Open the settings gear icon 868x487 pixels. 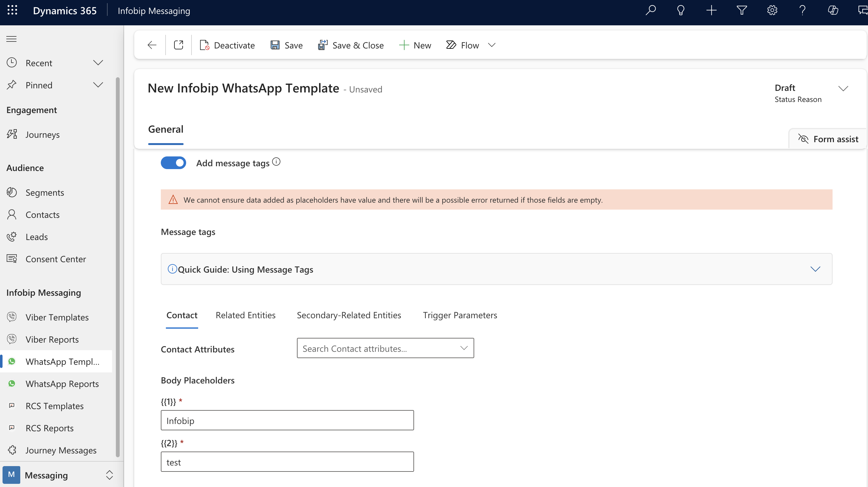(x=772, y=10)
